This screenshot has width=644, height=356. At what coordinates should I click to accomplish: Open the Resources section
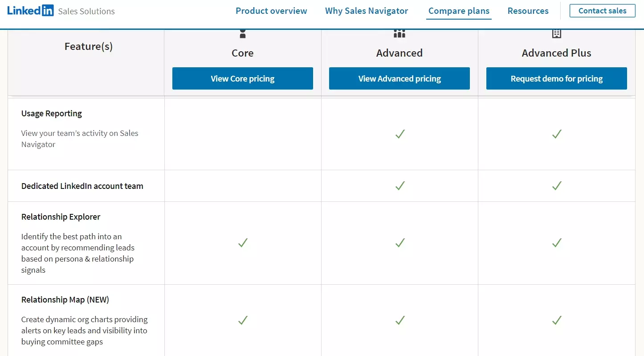tap(528, 11)
